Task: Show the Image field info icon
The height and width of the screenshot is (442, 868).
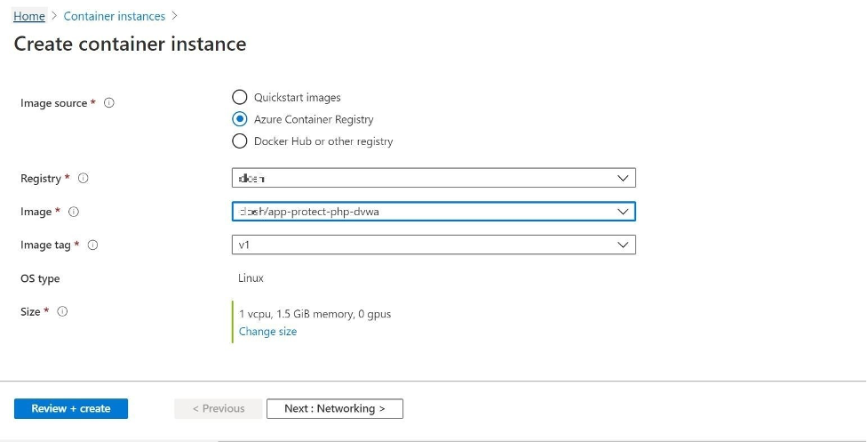Action: 74,211
